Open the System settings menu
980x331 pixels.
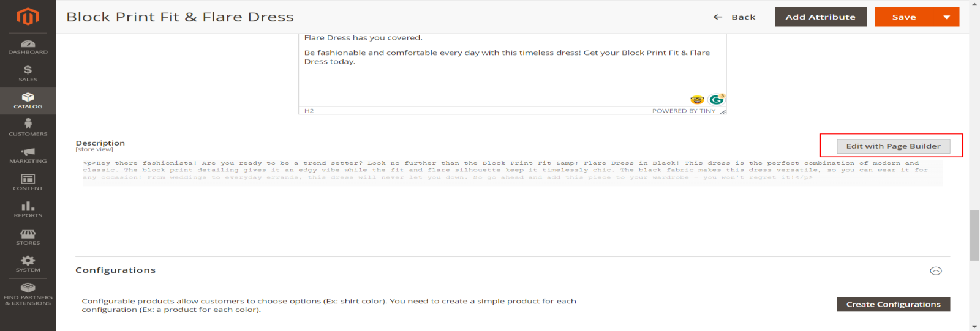coord(28,264)
